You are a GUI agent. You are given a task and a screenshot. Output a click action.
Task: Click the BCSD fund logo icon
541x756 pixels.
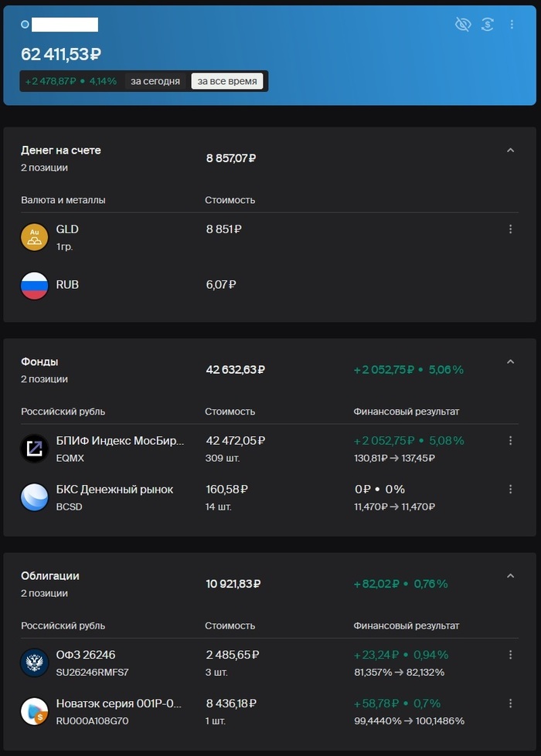click(x=34, y=497)
